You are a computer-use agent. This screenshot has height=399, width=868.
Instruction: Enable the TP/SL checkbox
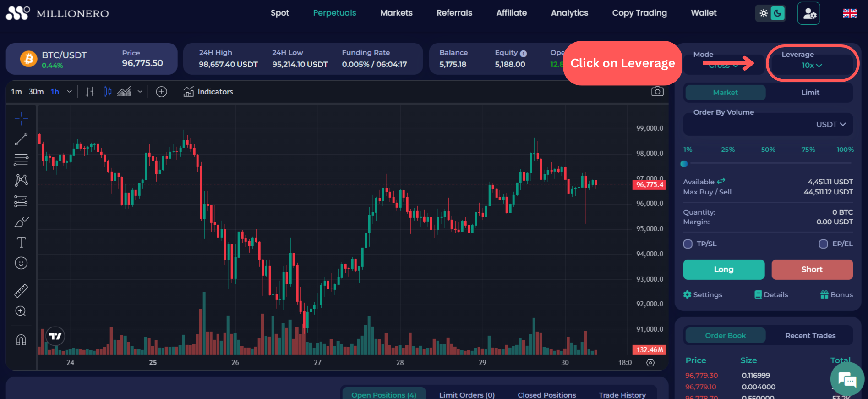pyautogui.click(x=688, y=244)
